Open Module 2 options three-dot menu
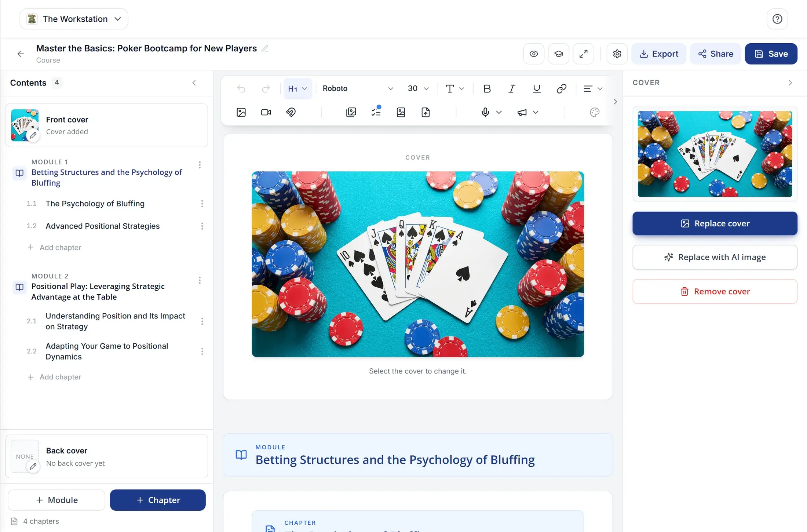The height and width of the screenshot is (532, 807). click(200, 281)
